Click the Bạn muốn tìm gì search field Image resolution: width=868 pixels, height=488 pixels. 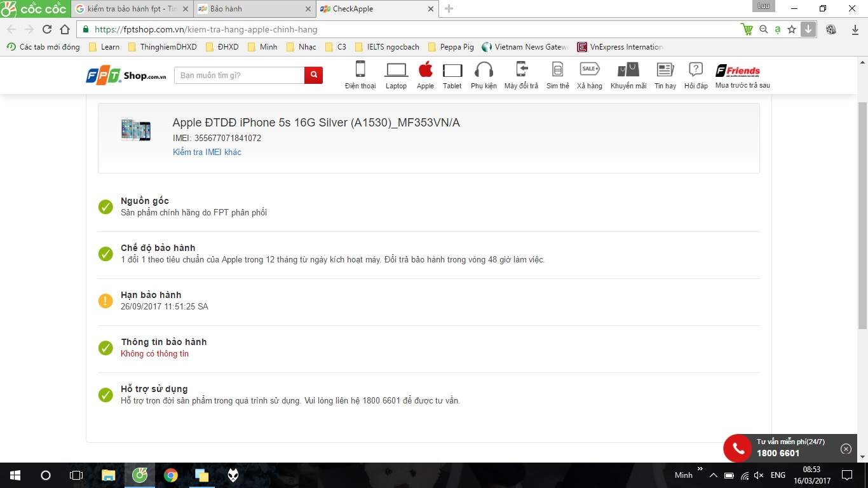[240, 75]
